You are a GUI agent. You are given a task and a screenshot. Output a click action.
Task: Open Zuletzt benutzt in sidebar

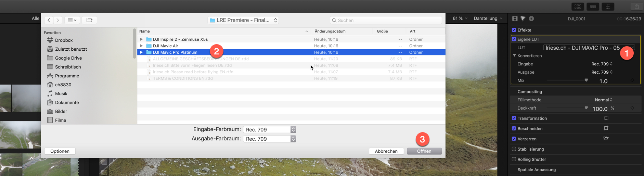pos(67,49)
